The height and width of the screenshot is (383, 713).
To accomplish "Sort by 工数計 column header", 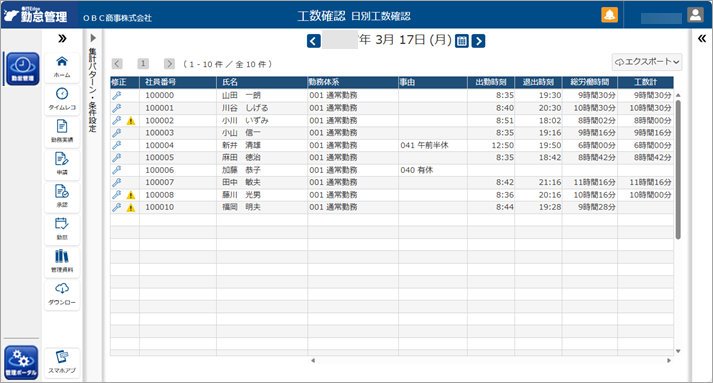I will coord(646,82).
